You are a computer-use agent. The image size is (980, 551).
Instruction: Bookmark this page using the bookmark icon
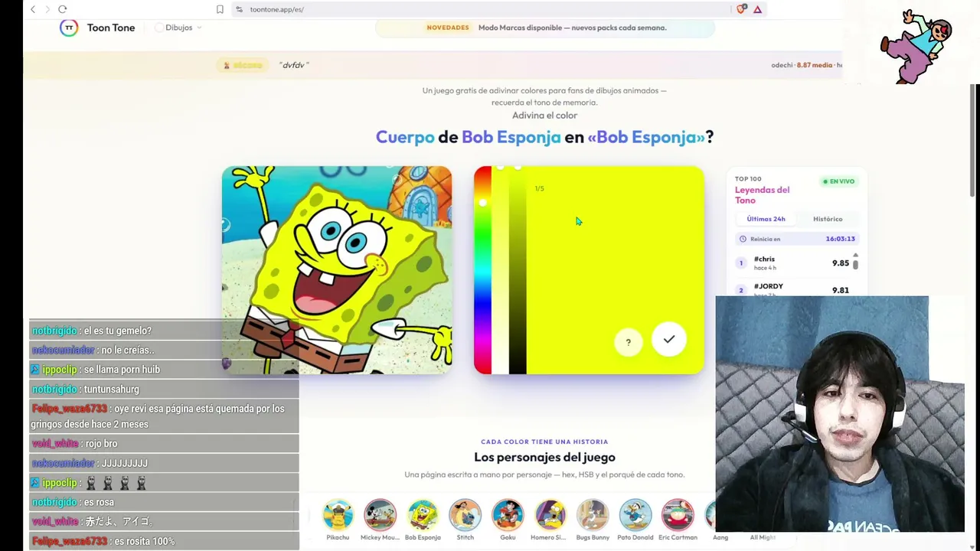tap(220, 9)
